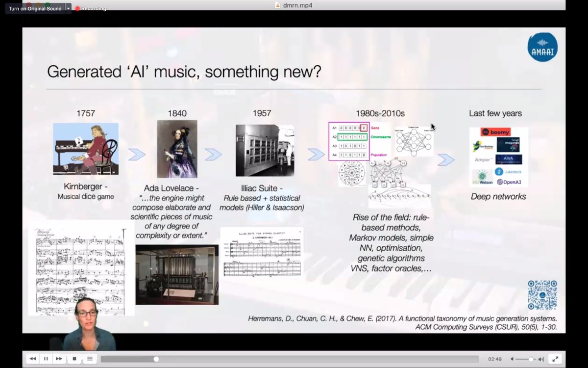Image resolution: width=588 pixels, height=368 pixels.
Task: Click the Herremans citation text
Action: click(x=403, y=322)
